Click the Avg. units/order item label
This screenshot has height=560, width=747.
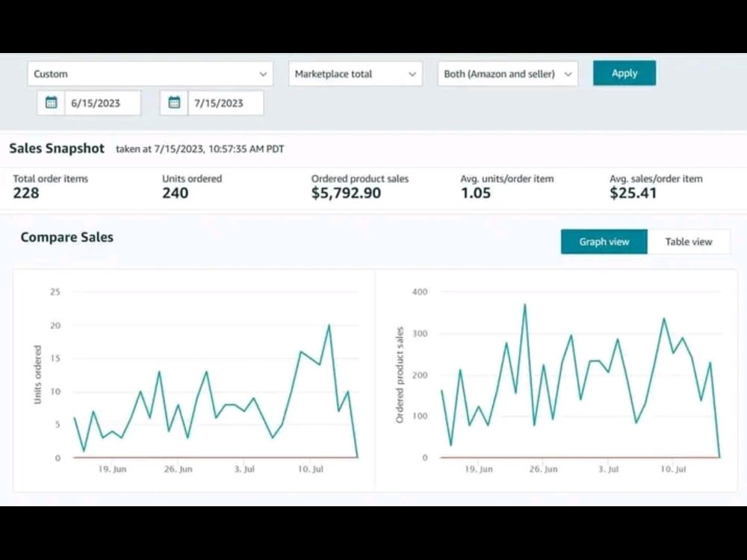[x=507, y=179]
